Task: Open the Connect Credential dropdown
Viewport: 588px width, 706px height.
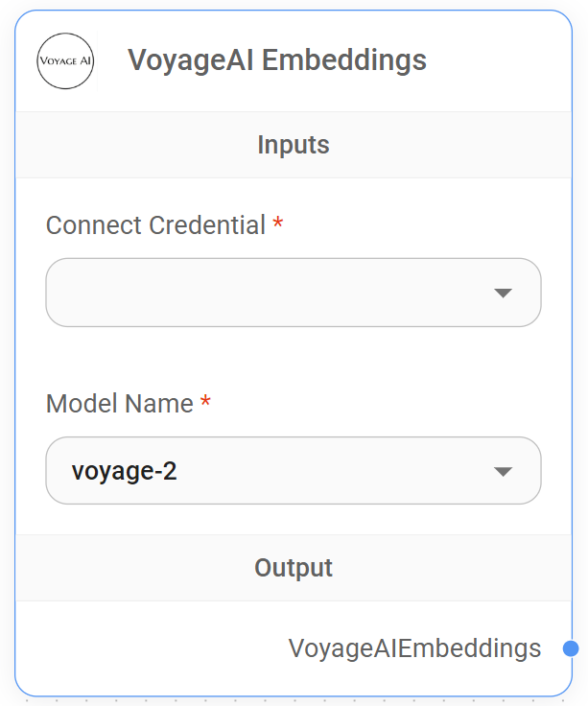Action: tap(293, 293)
